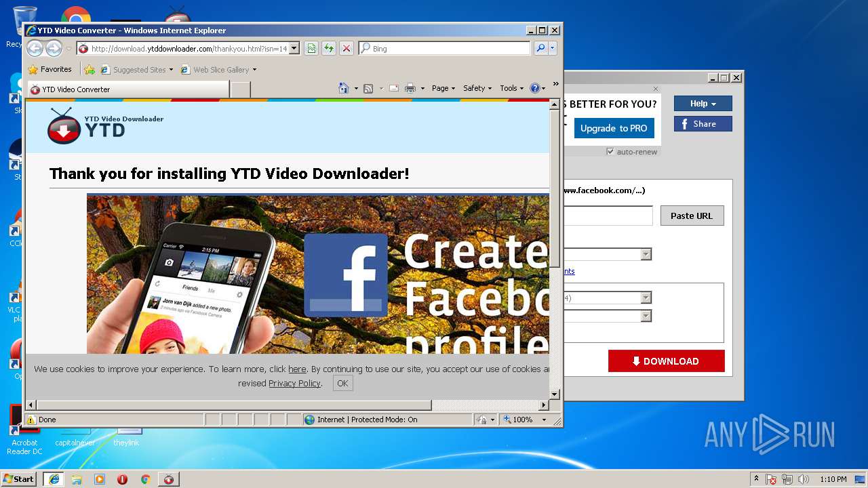This screenshot has height=488, width=868.
Task: Click the compatibility view icon
Action: (311, 48)
